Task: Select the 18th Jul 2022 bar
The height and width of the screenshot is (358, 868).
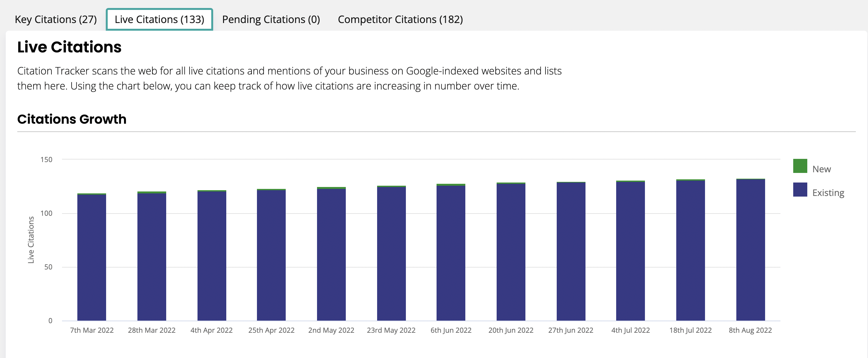Action: coord(690,250)
